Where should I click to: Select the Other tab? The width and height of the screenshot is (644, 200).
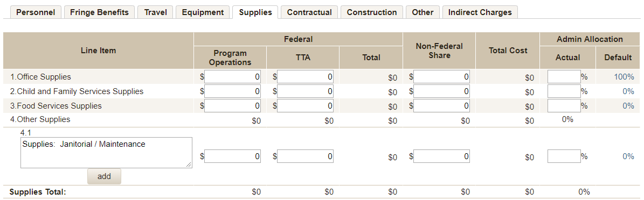[423, 12]
